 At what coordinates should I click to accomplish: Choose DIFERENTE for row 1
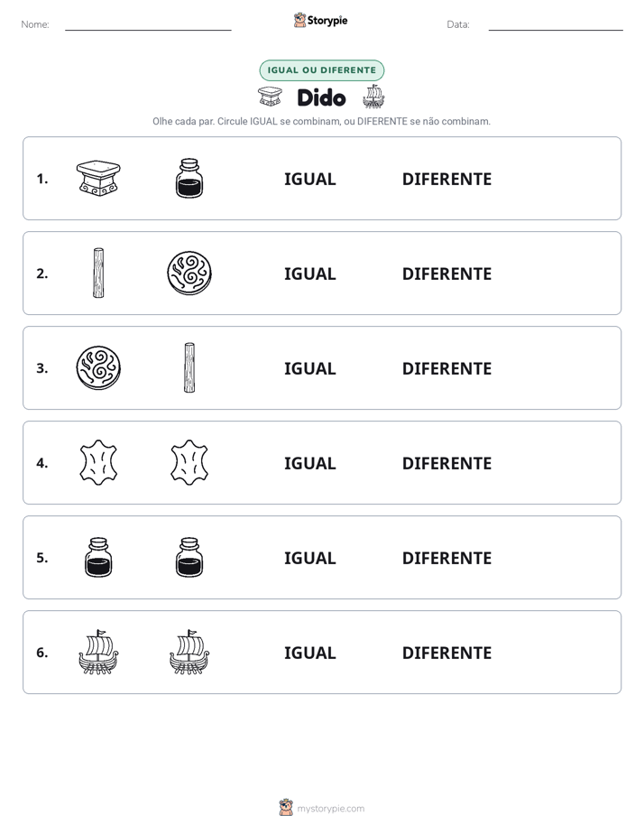(x=446, y=180)
